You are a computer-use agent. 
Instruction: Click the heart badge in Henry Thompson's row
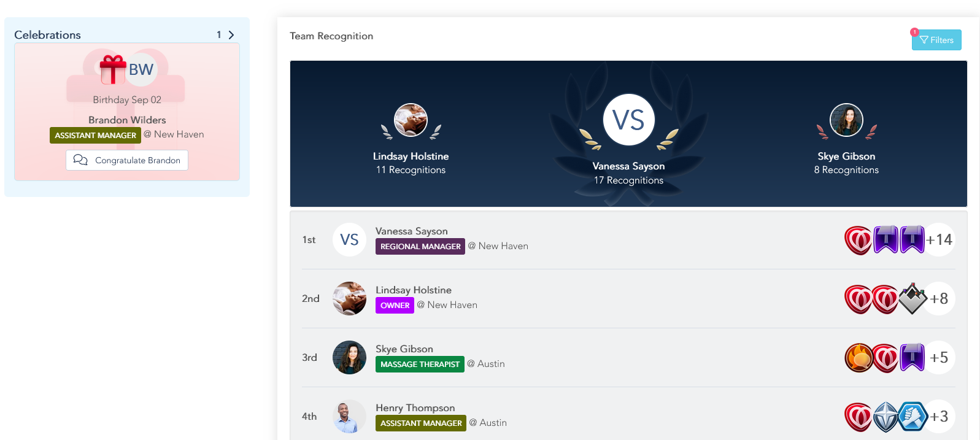(x=858, y=417)
